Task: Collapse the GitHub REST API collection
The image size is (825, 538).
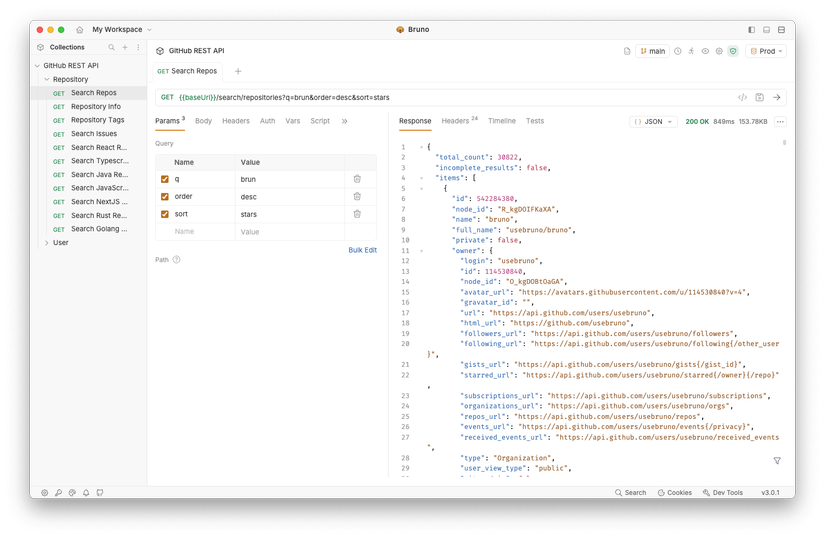Action: [37, 66]
